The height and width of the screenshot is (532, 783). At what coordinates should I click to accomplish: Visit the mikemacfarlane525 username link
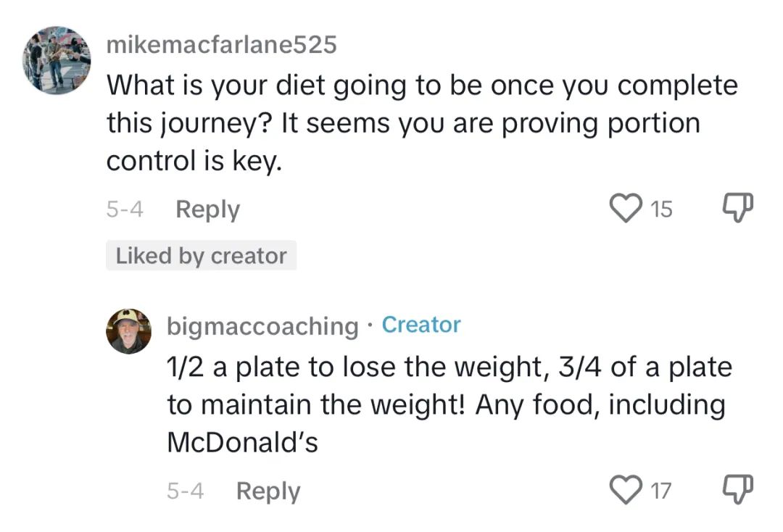221,45
